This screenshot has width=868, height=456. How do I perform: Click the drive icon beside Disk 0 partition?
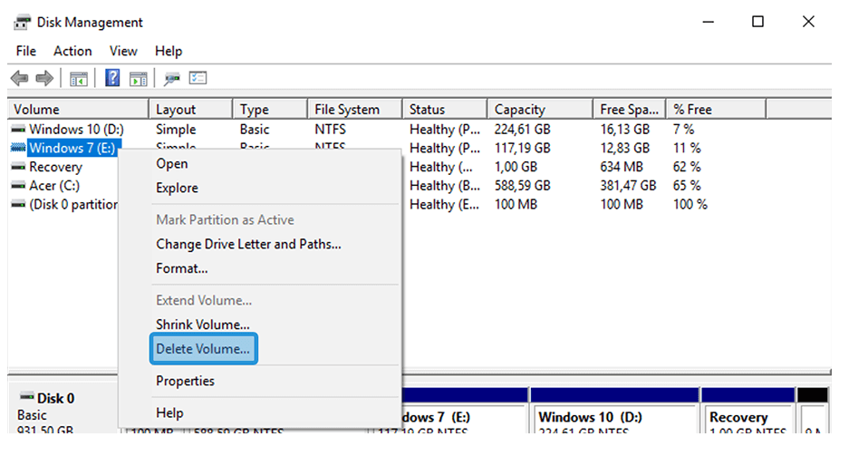[x=18, y=205]
